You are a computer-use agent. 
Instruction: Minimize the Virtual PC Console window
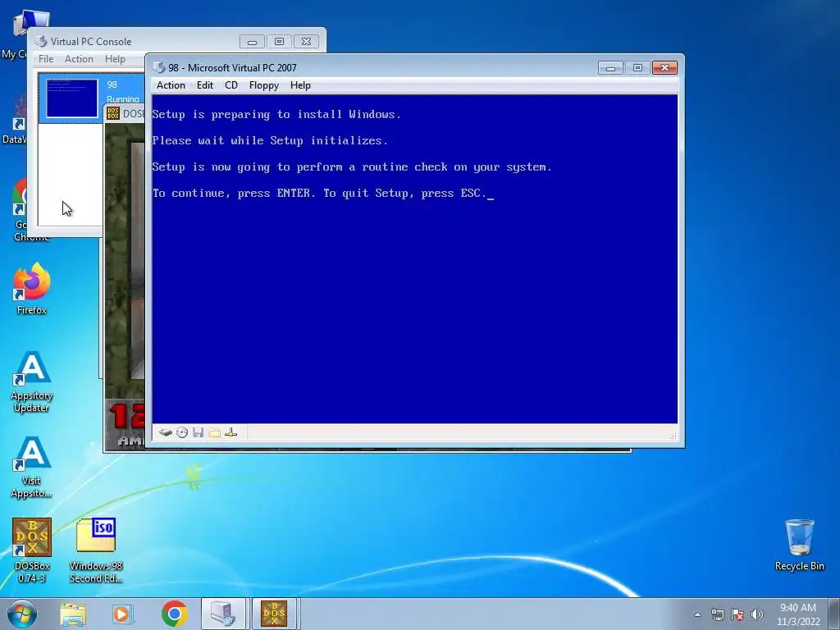tap(252, 41)
